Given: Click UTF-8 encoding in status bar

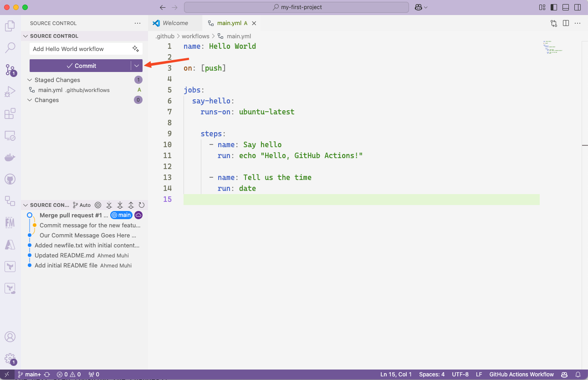Looking at the screenshot, I should pyautogui.click(x=460, y=375).
